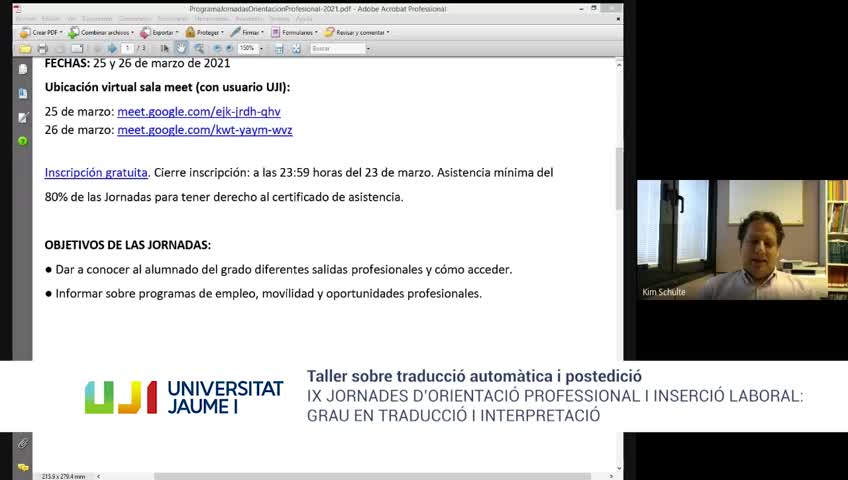The height and width of the screenshot is (480, 848).
Task: Go to previous page arrow
Action: [98, 49]
